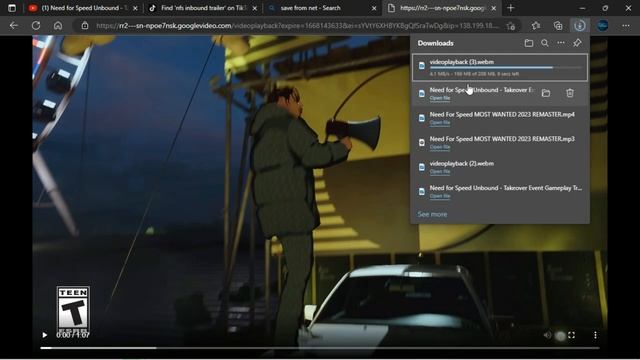The image size is (640, 360).
Task: Play the video
Action: (x=44, y=335)
